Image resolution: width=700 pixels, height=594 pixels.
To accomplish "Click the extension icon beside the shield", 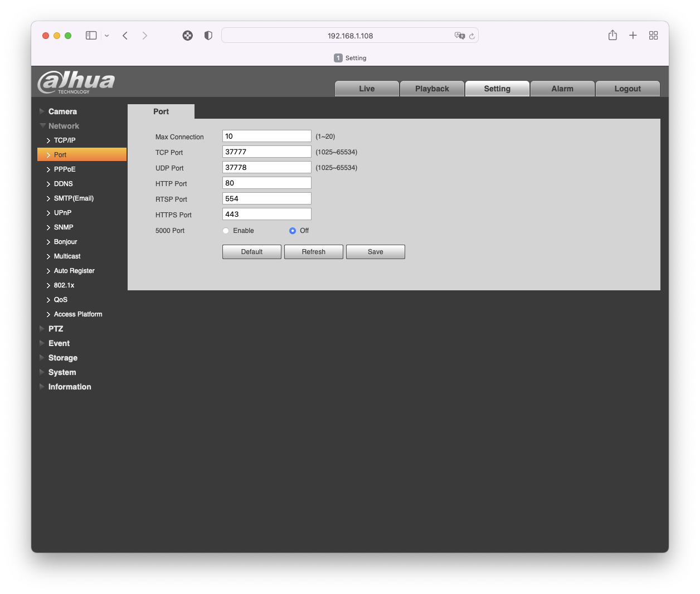I will (188, 36).
